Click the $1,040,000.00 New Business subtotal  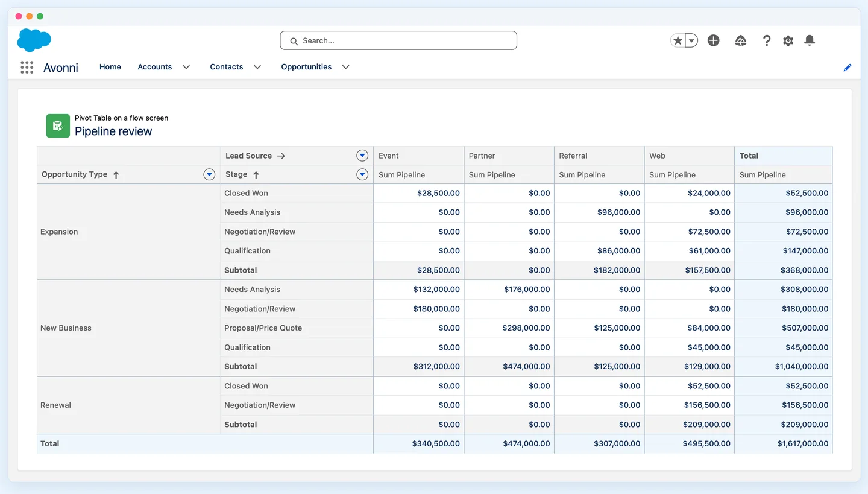point(784,367)
